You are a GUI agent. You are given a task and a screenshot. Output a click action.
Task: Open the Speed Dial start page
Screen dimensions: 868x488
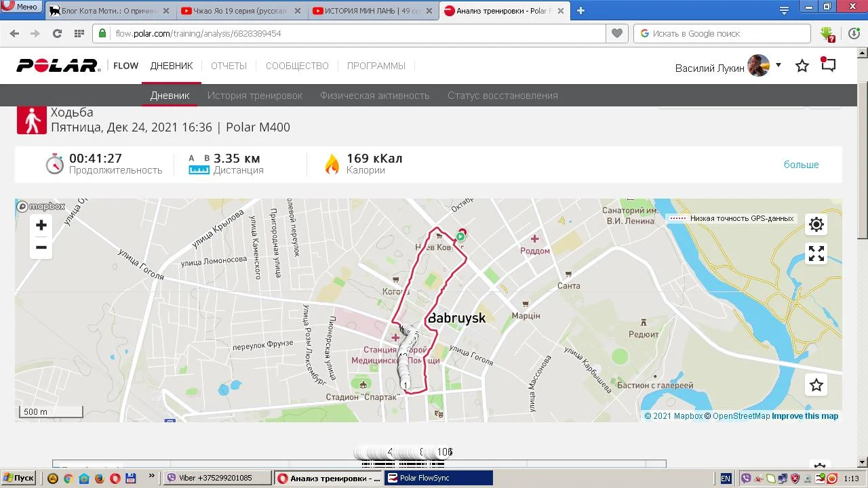click(x=79, y=33)
